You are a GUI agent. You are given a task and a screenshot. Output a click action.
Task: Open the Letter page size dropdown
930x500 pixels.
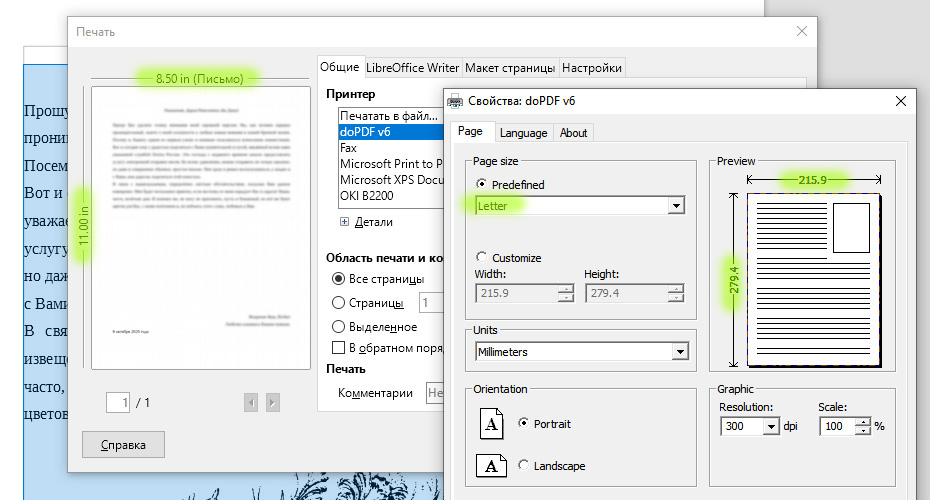coord(676,206)
